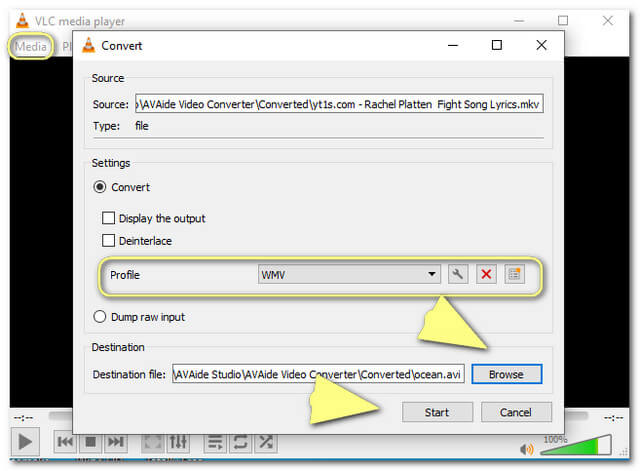Open the edit selected profile wrench icon
Image resolution: width=640 pixels, height=471 pixels.
pos(458,274)
